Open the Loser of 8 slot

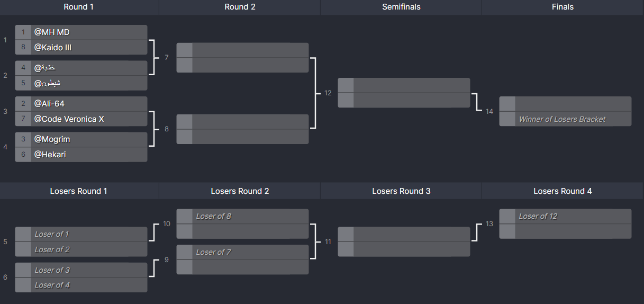tap(242, 216)
